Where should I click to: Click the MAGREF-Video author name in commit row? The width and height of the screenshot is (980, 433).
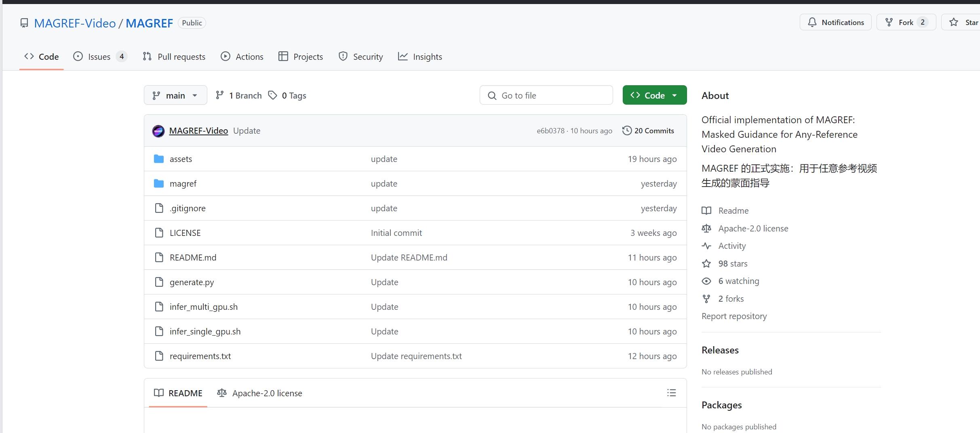click(198, 130)
